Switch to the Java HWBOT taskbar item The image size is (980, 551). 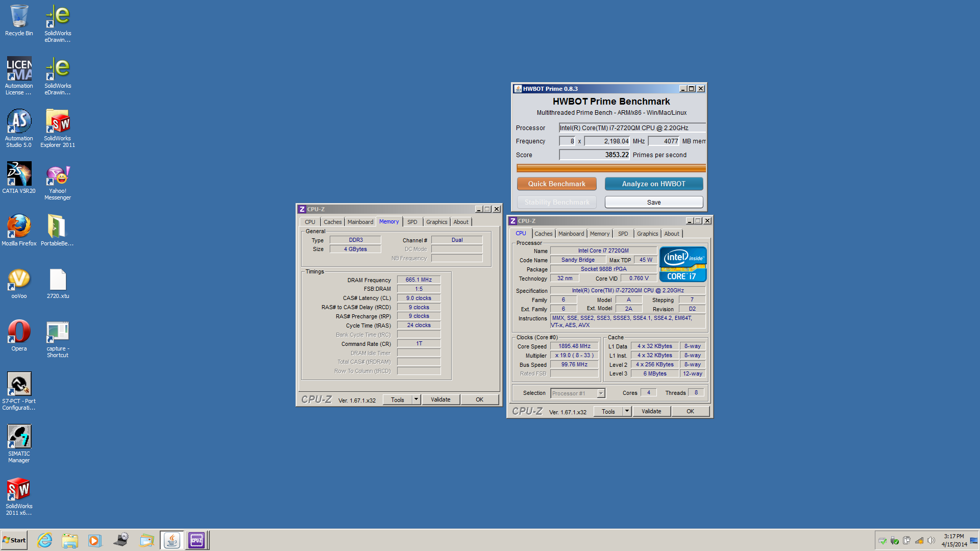172,540
